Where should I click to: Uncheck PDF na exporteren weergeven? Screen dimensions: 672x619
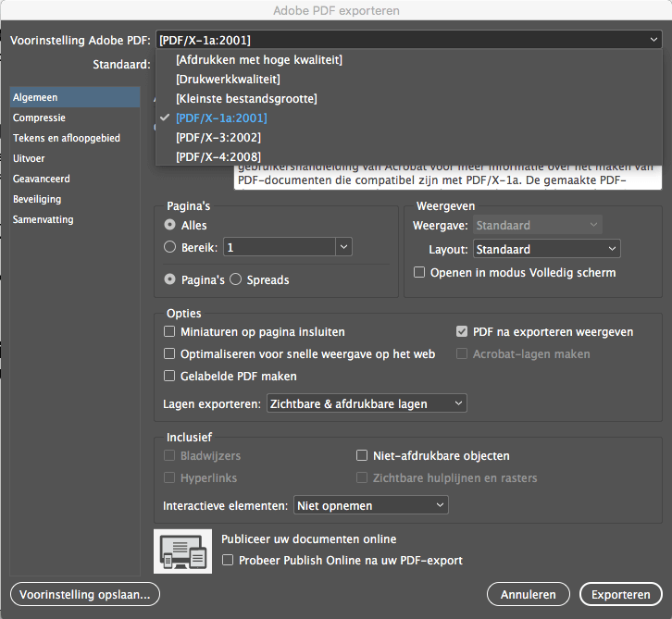tap(462, 331)
